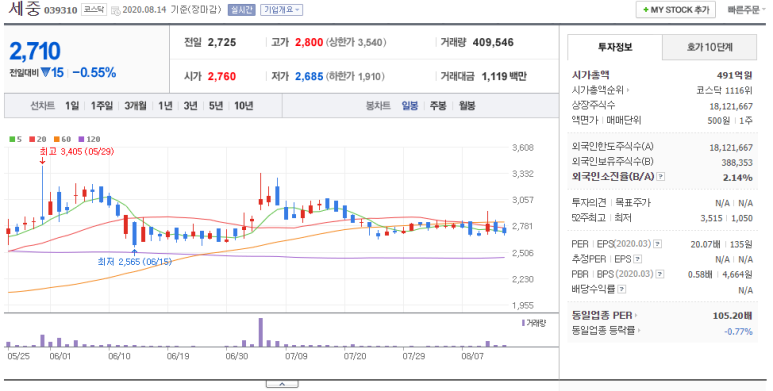The width and height of the screenshot is (773, 391).
Task: Select the 3년 line chart period
Action: click(x=190, y=106)
